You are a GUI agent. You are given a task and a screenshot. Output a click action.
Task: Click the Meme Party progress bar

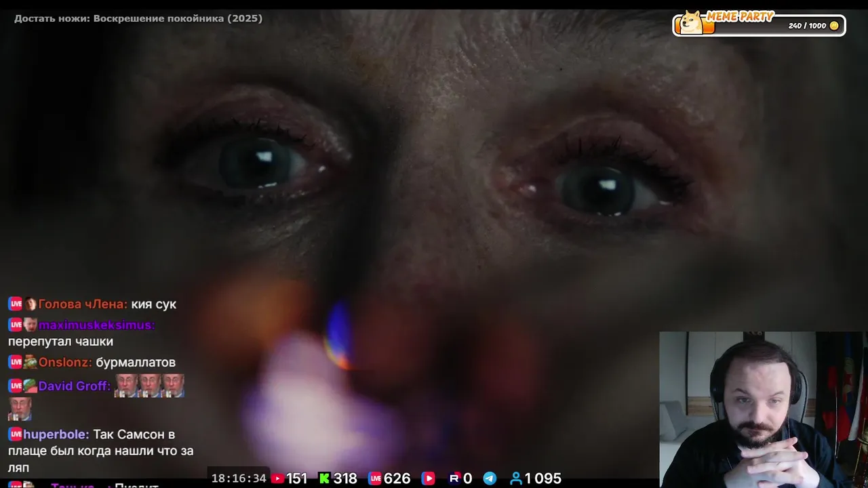click(x=759, y=26)
